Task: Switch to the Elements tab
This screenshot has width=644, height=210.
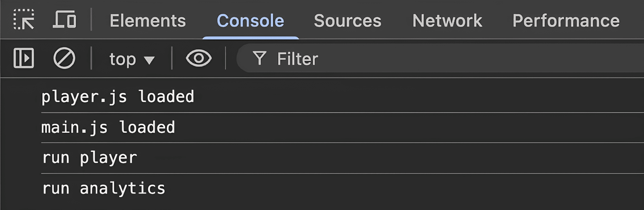Action: click(x=148, y=21)
